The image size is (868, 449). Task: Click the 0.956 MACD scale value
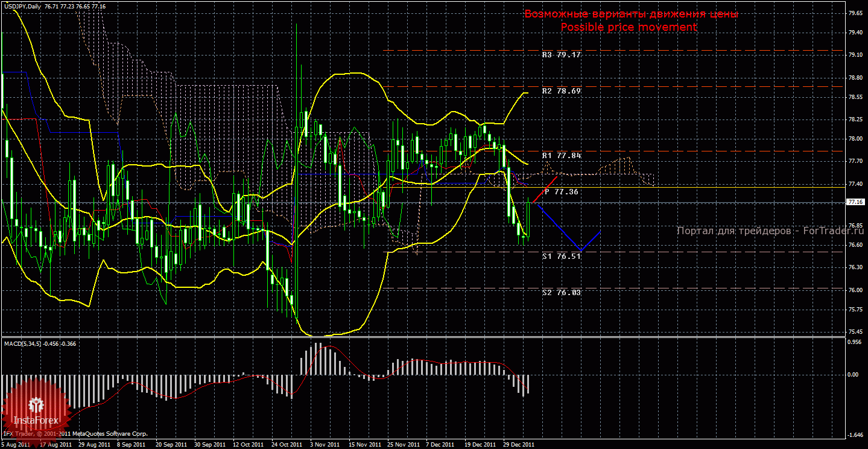pyautogui.click(x=855, y=342)
